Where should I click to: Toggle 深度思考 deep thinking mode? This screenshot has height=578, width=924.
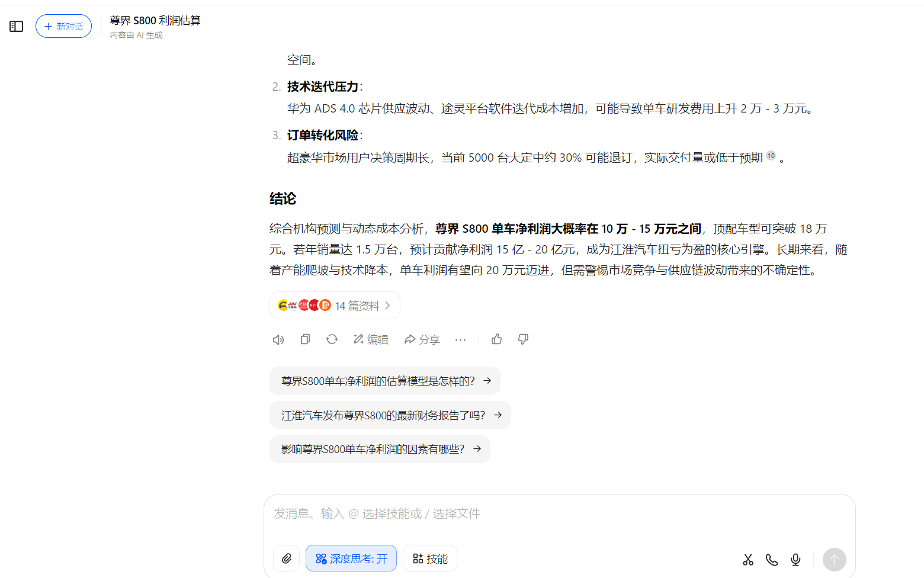tap(351, 558)
